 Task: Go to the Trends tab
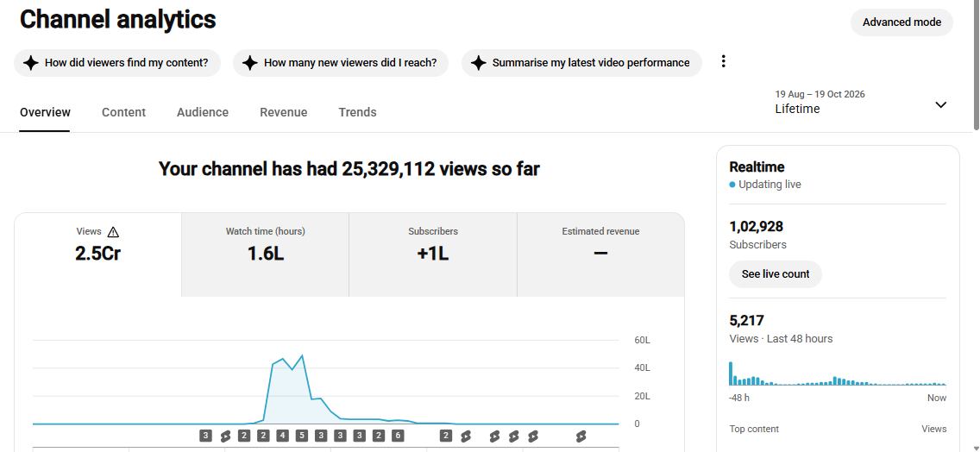357,112
